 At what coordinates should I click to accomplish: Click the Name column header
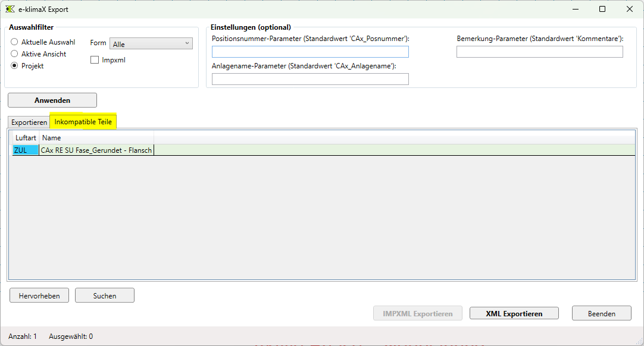click(95, 138)
